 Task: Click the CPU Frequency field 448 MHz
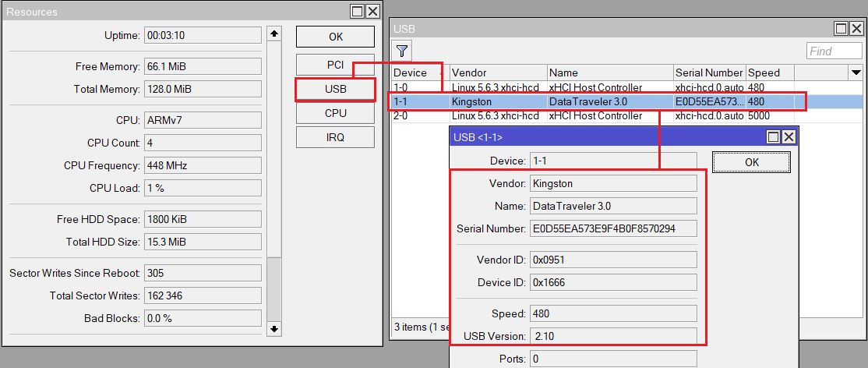203,166
